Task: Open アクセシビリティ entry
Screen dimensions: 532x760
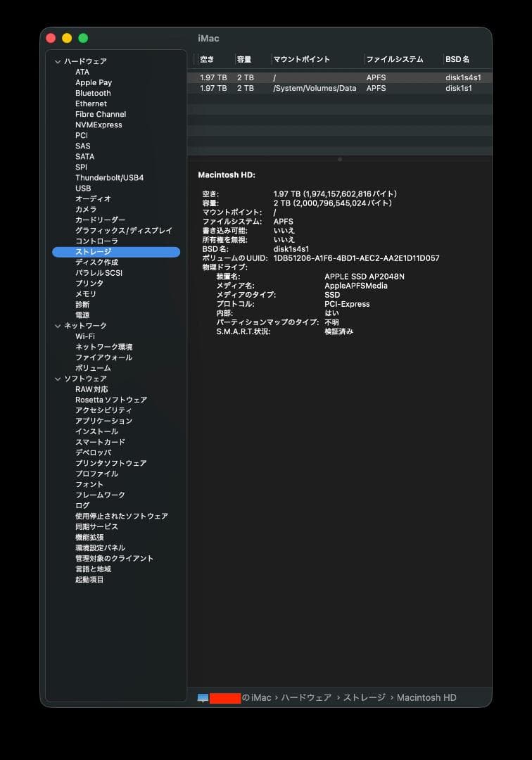Action: click(x=103, y=410)
